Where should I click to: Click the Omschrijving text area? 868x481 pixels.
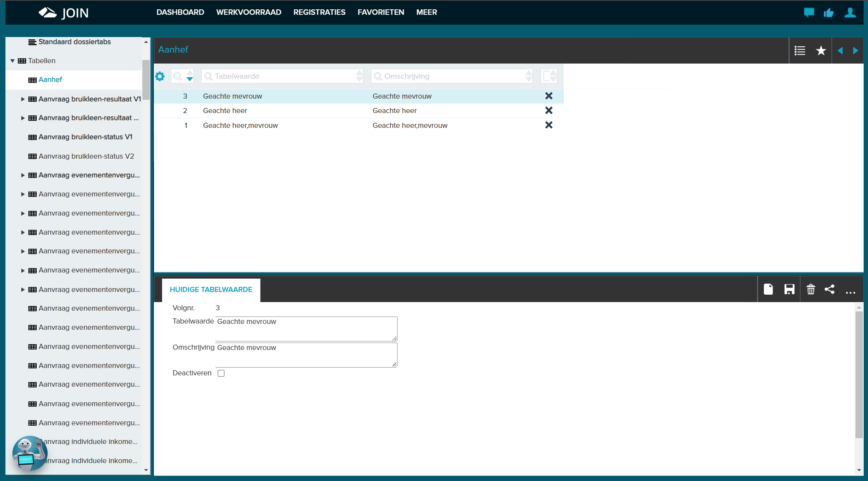pos(306,355)
